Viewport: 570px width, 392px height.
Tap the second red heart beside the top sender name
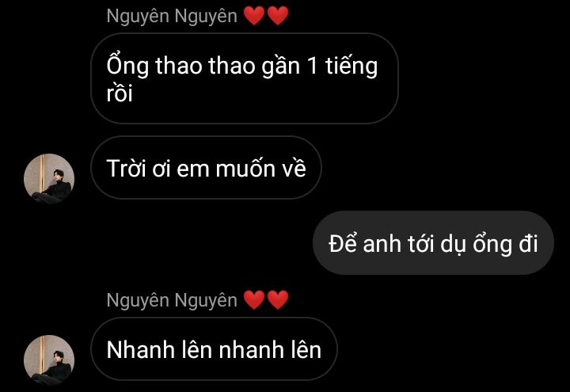click(278, 16)
